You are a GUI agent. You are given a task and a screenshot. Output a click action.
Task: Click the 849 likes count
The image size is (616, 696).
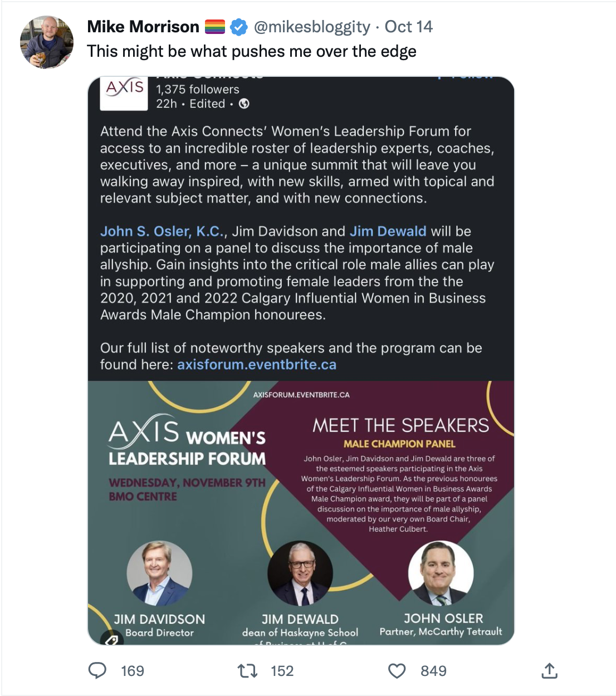[x=434, y=671]
